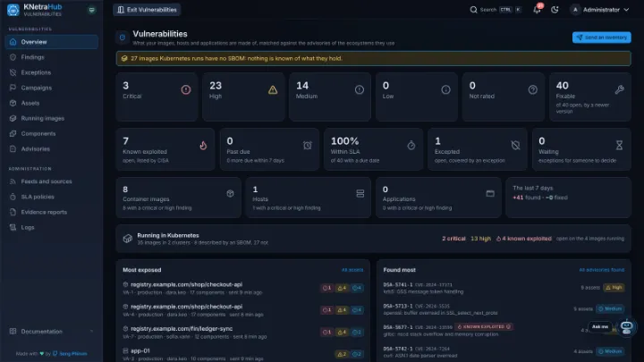Click All advisories found link
Viewport: 644px width, 362px height.
(x=602, y=270)
